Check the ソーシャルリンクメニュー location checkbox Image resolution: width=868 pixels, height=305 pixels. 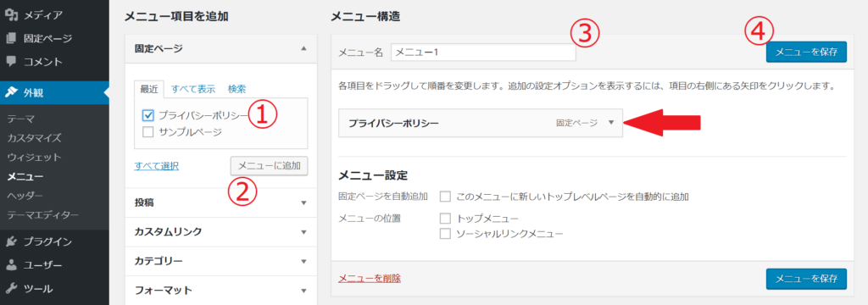point(445,234)
